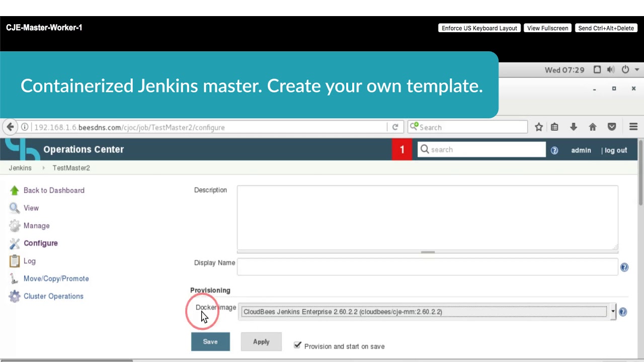
Task: Open the Manage link in sidebar
Action: click(37, 226)
